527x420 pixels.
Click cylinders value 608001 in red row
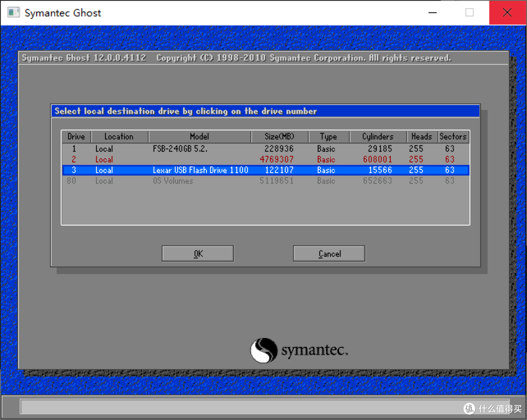(x=377, y=159)
